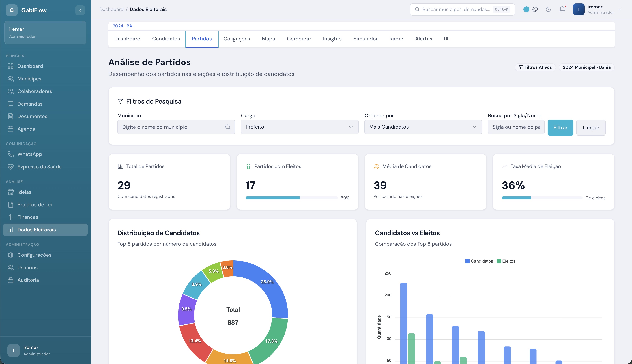Switch to the Radar tab
The height and width of the screenshot is (364, 632).
click(x=397, y=39)
